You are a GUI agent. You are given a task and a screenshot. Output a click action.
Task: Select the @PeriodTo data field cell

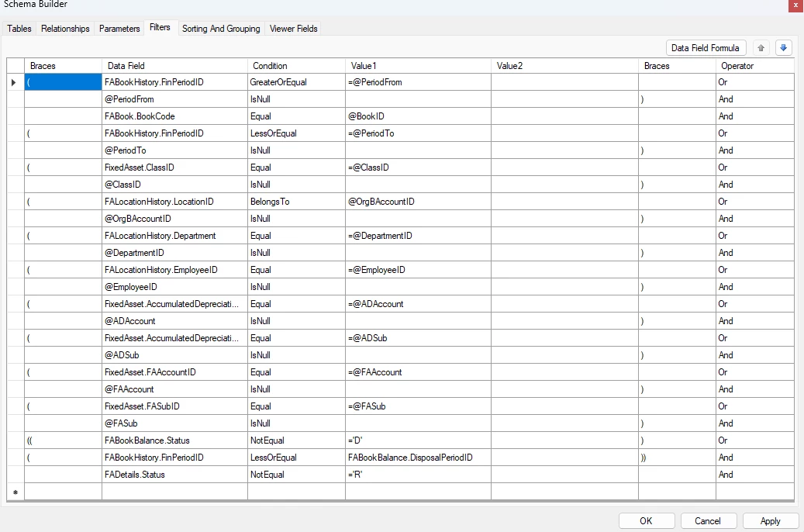click(x=174, y=150)
